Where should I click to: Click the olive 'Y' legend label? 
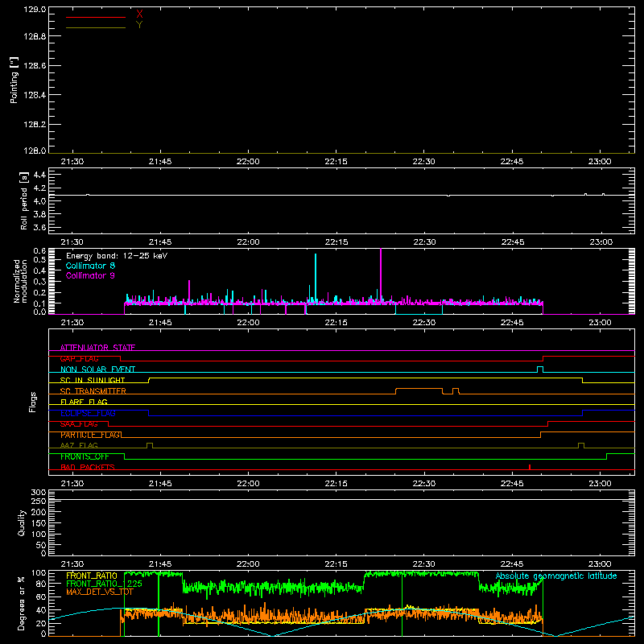(x=139, y=25)
